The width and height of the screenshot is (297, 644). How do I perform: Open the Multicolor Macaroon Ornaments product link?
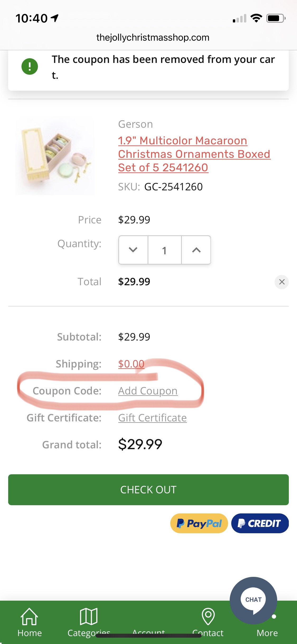194,154
